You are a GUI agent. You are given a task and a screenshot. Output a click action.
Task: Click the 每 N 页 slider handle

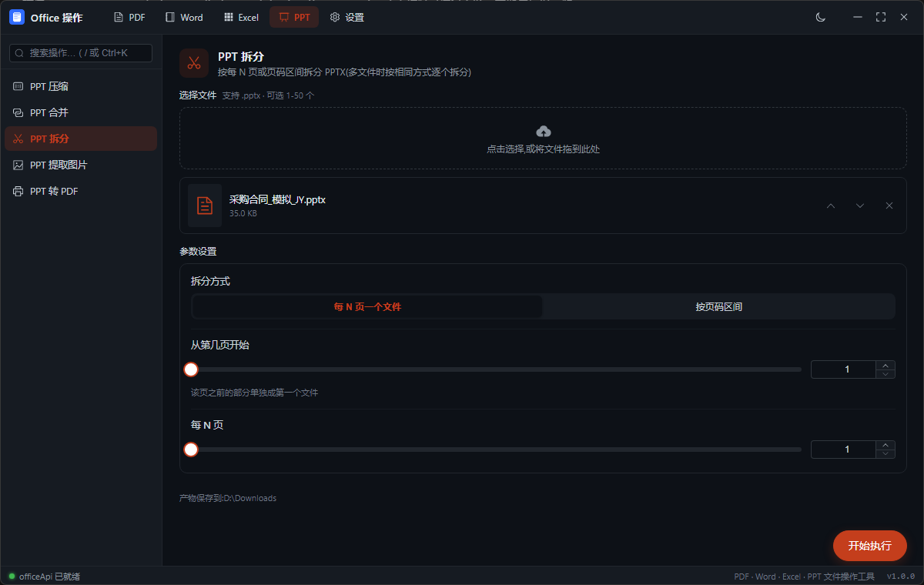point(191,450)
